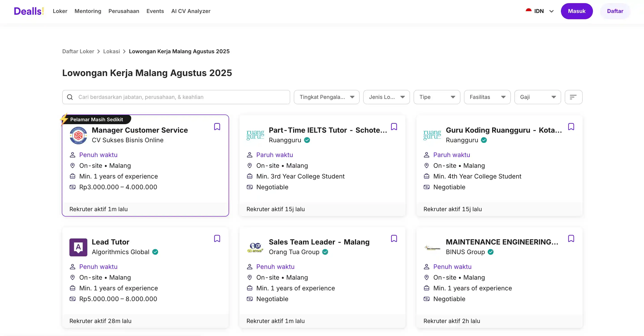This screenshot has width=644, height=336.
Task: Go to the Perusahaan page
Action: coord(124,11)
